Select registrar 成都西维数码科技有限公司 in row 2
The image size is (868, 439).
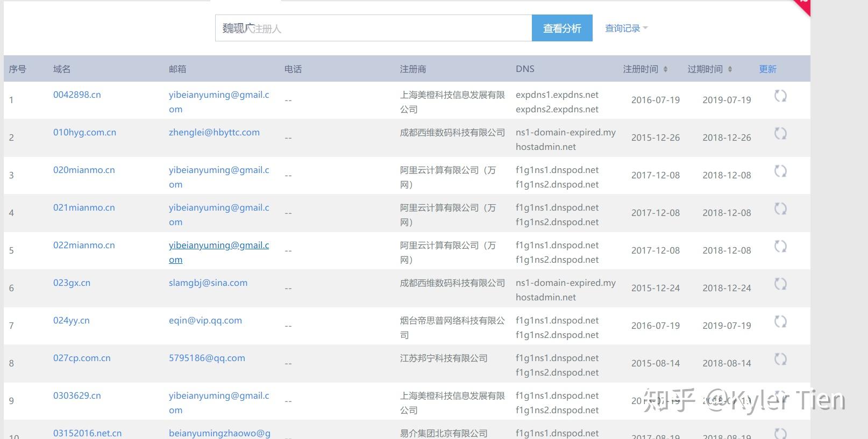tap(452, 132)
